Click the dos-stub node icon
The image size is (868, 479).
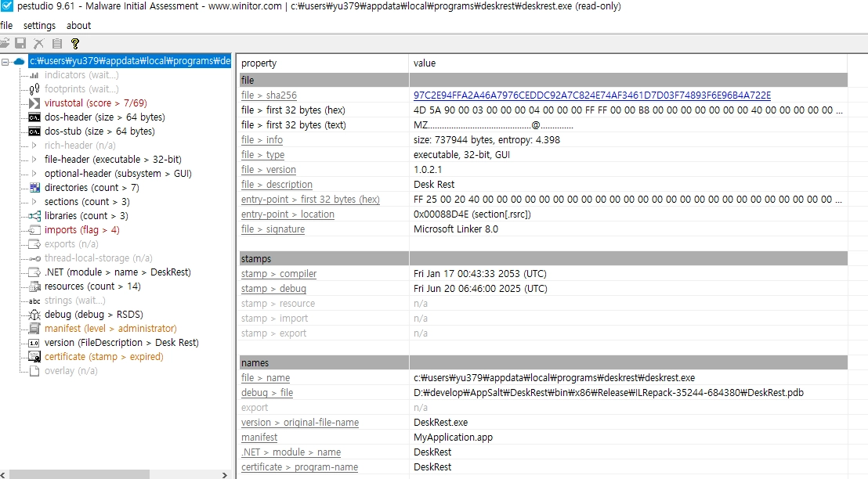(x=34, y=131)
